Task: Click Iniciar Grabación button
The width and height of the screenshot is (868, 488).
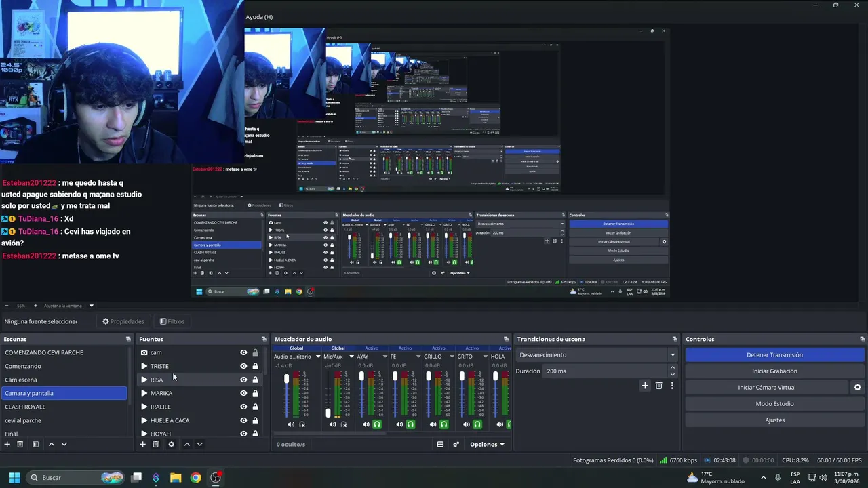Action: coord(774,371)
